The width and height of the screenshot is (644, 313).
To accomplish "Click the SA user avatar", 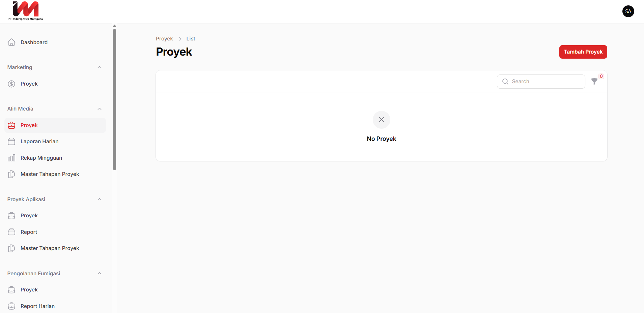I will [628, 11].
